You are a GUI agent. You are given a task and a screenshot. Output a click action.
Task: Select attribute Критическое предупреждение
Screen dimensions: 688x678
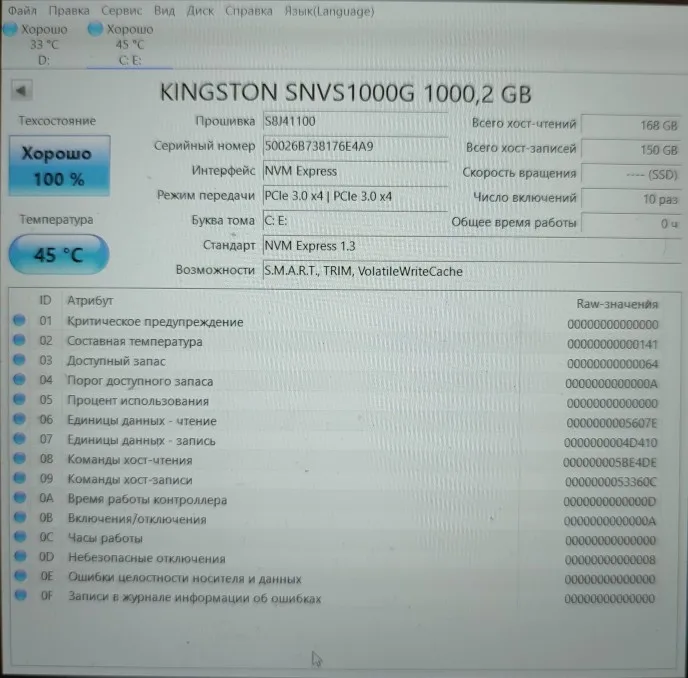click(155, 322)
